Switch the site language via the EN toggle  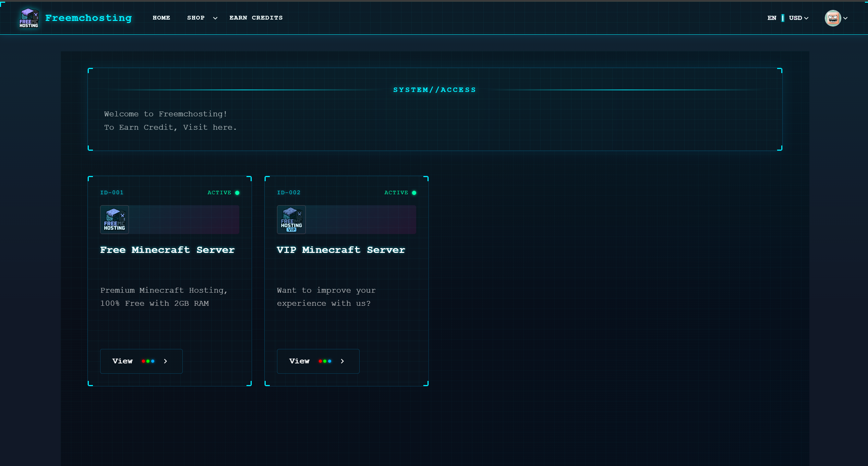772,18
